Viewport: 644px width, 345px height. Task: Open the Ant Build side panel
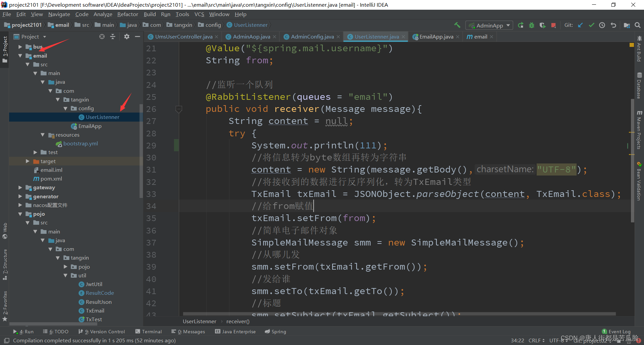tap(639, 49)
